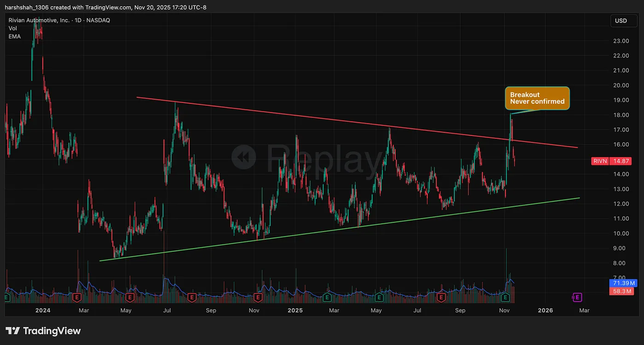Click the green earnings marker at May 2025
The width and height of the screenshot is (644, 345).
379,298
